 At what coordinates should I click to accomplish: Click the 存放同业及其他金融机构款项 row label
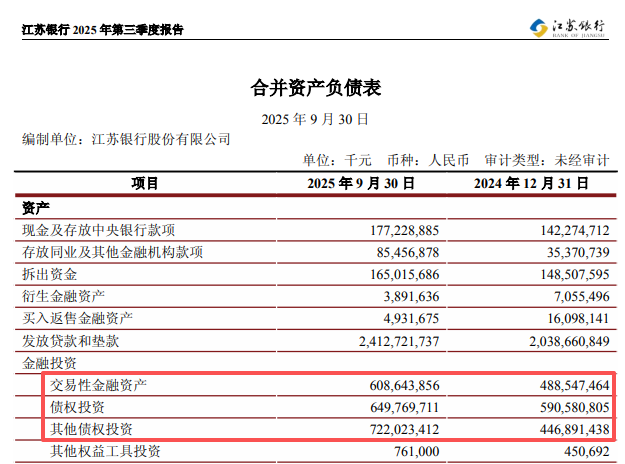(x=113, y=252)
